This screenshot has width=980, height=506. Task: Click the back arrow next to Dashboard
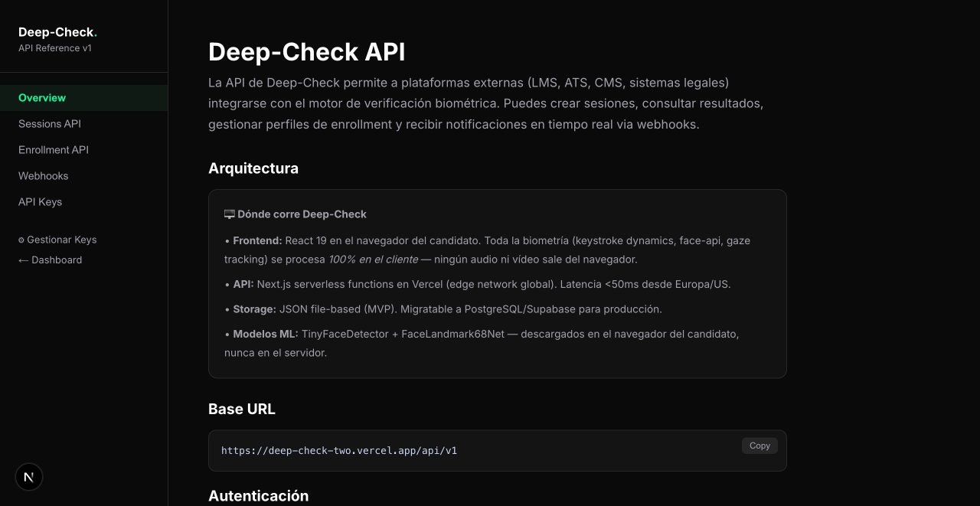23,260
